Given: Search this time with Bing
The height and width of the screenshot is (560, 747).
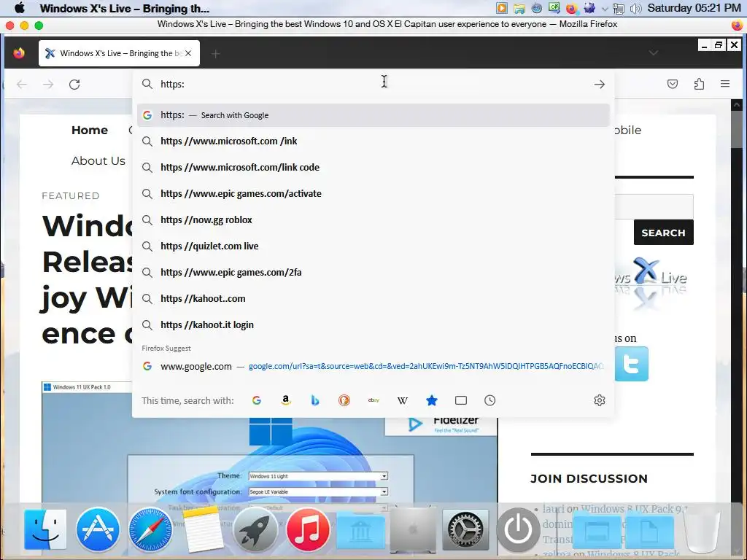Looking at the screenshot, I should pos(315,400).
